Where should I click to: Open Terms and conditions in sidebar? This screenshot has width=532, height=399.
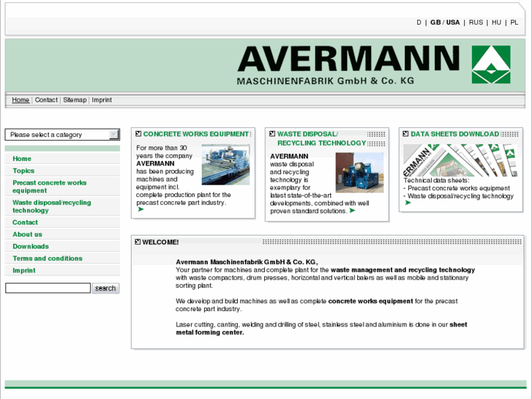click(62, 258)
